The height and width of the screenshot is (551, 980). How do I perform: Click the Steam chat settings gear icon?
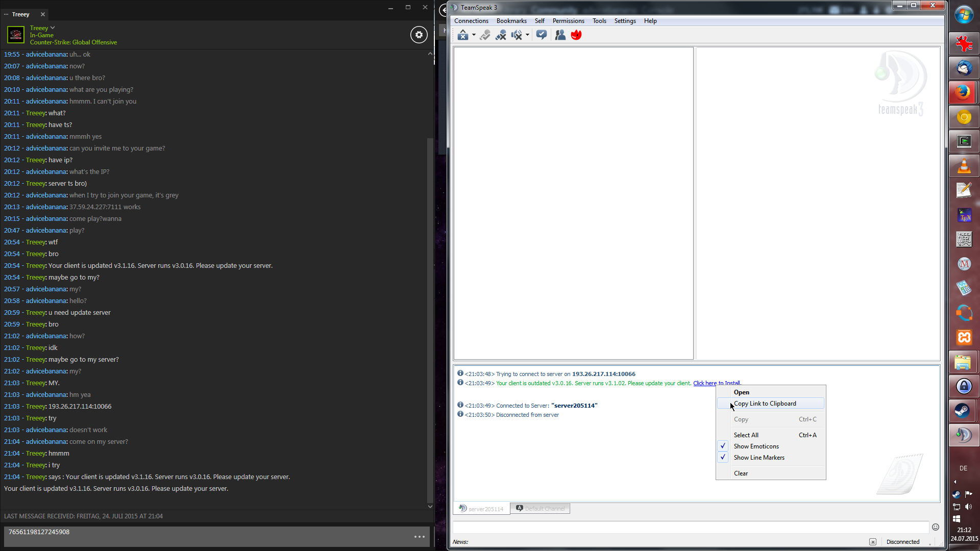pyautogui.click(x=419, y=35)
